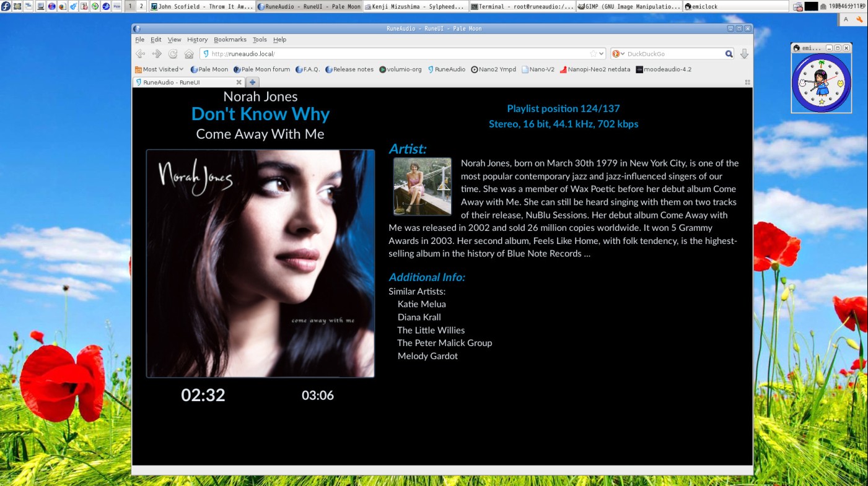Open the DuckDuckGo search engine dropdown
The width and height of the screenshot is (868, 486).
618,54
